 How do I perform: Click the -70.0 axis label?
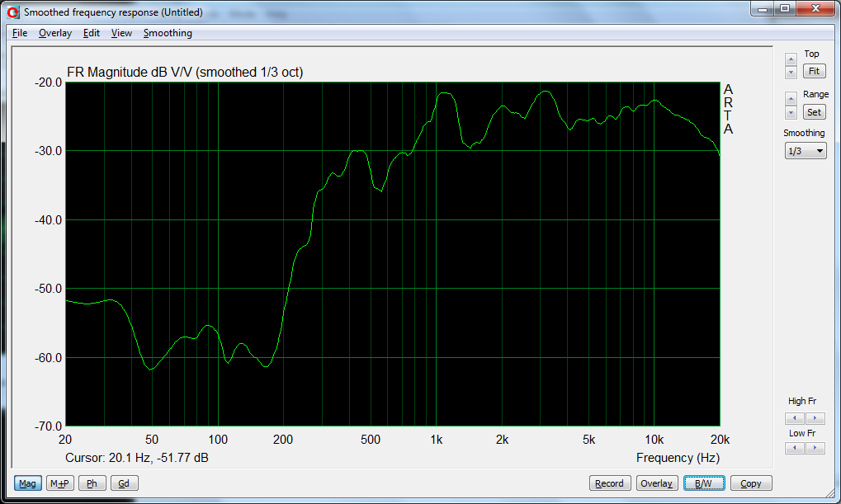(x=48, y=426)
